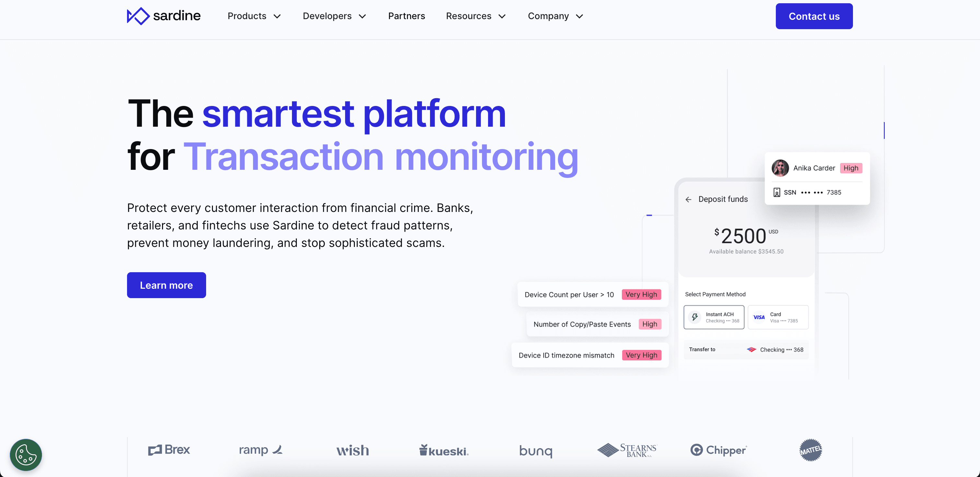Image resolution: width=980 pixels, height=477 pixels.
Task: Click the back arrow beside Deposit funds
Action: click(688, 199)
